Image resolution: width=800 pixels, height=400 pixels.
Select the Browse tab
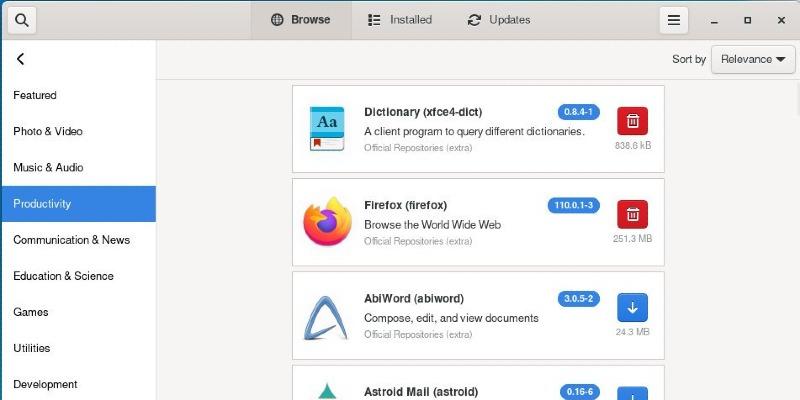[301, 20]
